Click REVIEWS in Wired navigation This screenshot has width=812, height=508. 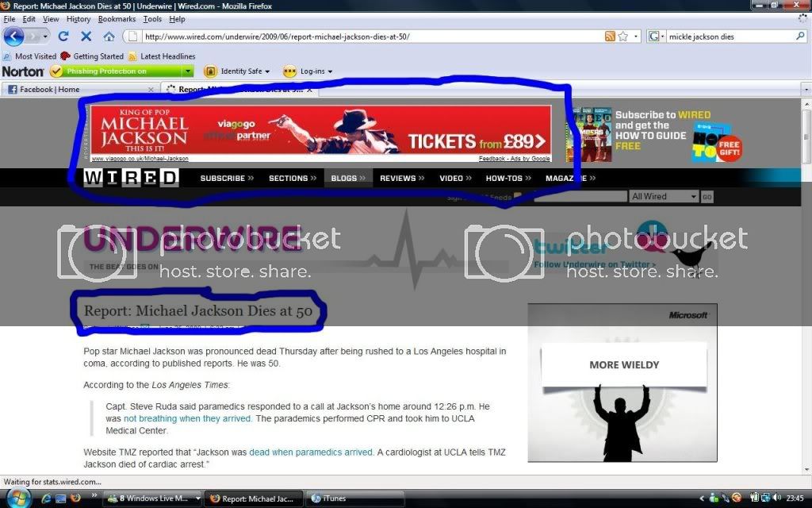[x=402, y=178]
